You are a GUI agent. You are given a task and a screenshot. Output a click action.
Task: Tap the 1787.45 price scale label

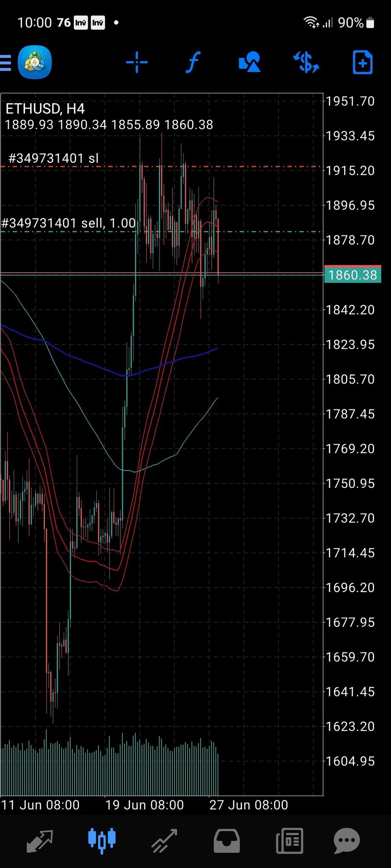coord(350,414)
